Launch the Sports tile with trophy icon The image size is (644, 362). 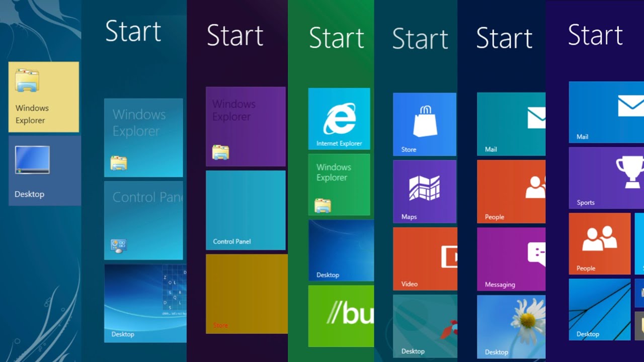click(x=606, y=178)
